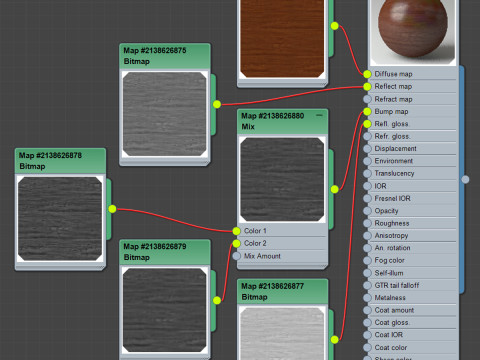Click the Environment input socket
This screenshot has height=360, width=480.
pyautogui.click(x=367, y=161)
